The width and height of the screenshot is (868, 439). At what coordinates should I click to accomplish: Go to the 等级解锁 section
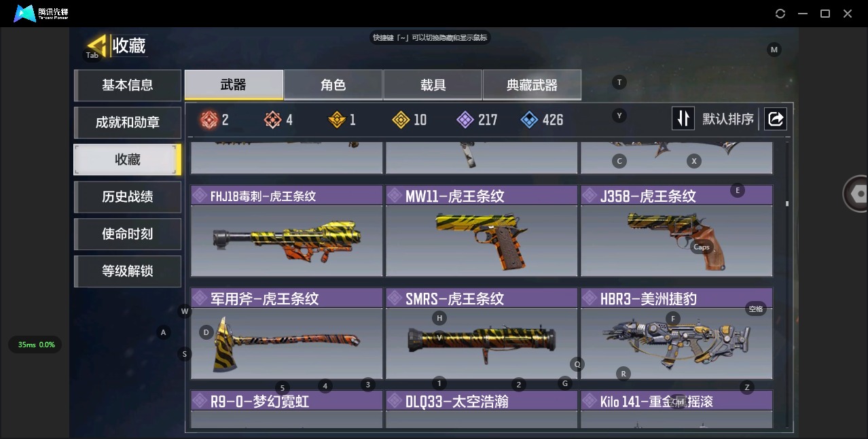(x=128, y=271)
